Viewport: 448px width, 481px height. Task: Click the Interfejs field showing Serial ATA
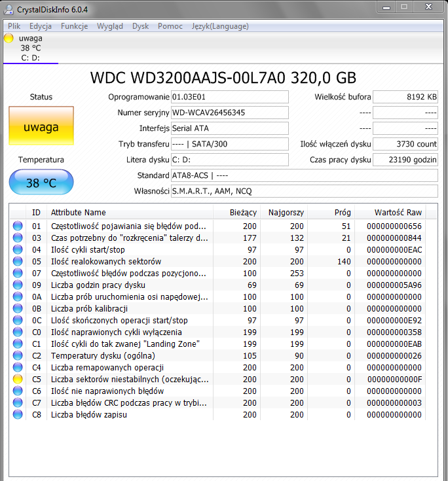[x=230, y=128]
